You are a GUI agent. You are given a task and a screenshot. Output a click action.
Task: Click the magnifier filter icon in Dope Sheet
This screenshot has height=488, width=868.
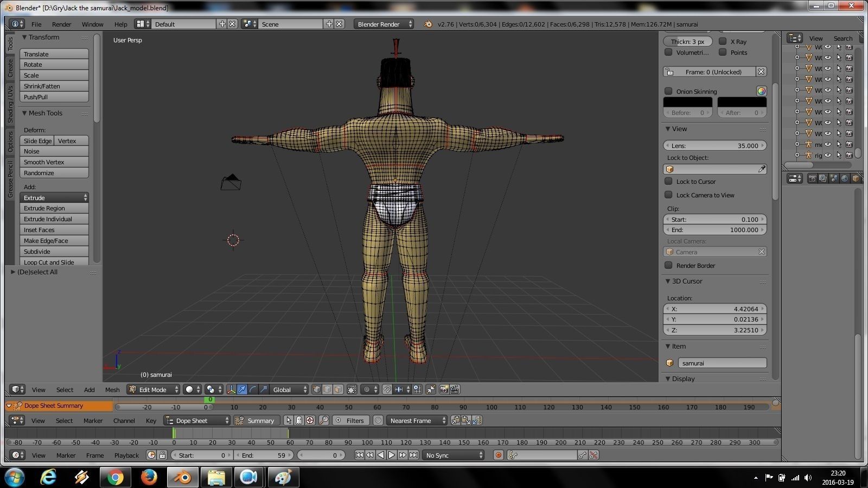click(324, 420)
